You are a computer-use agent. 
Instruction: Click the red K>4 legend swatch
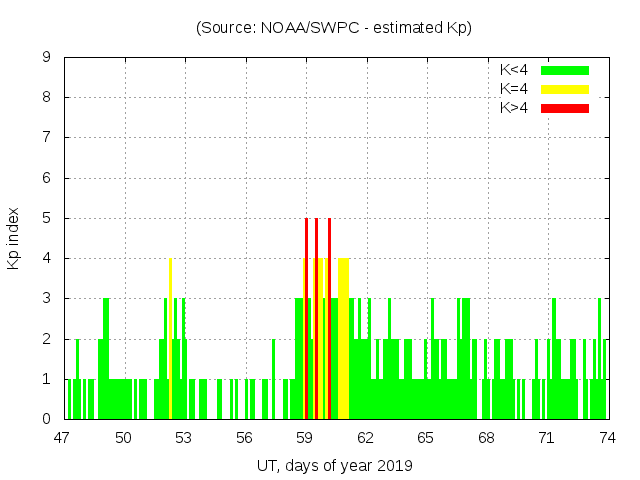(565, 107)
